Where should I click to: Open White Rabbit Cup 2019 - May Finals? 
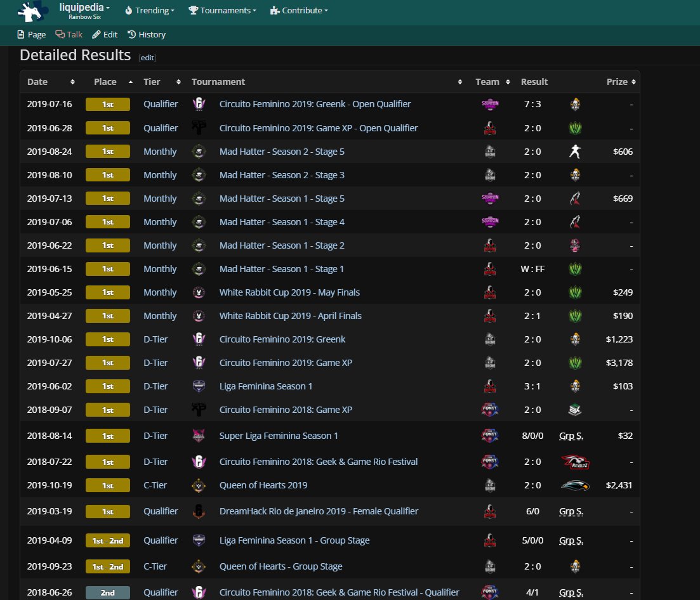tap(289, 292)
